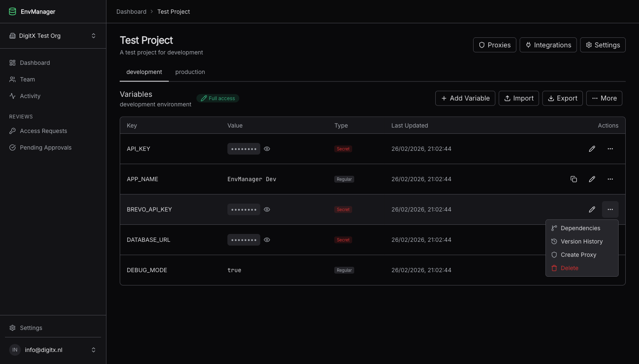Choose Create Proxy from the menu
Image resolution: width=639 pixels, height=364 pixels.
pos(582,255)
